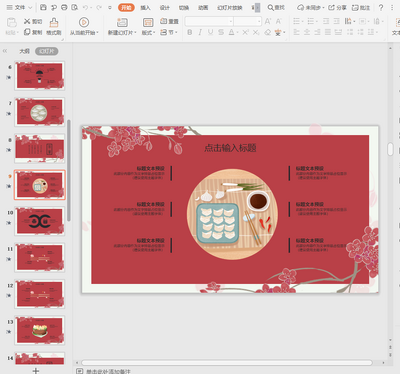Click the Redo arrow icon
Screen dimensions: 400x374
(x=99, y=7)
